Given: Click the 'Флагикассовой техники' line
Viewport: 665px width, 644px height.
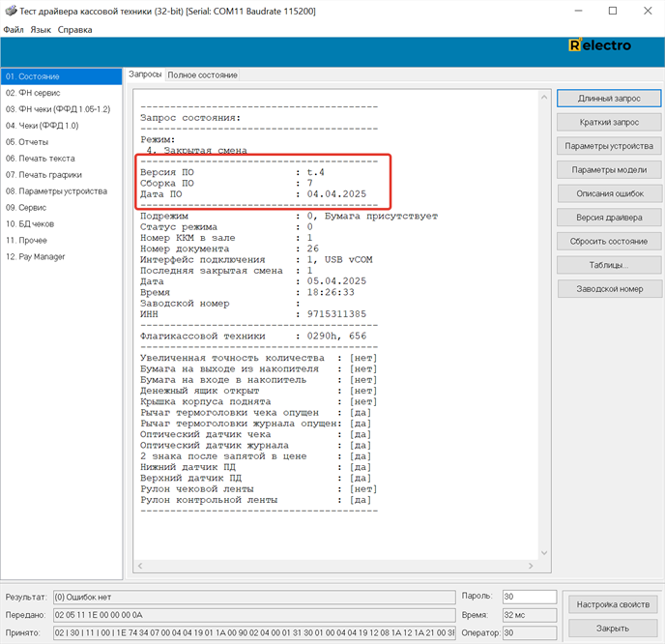Looking at the screenshot, I should [x=253, y=336].
